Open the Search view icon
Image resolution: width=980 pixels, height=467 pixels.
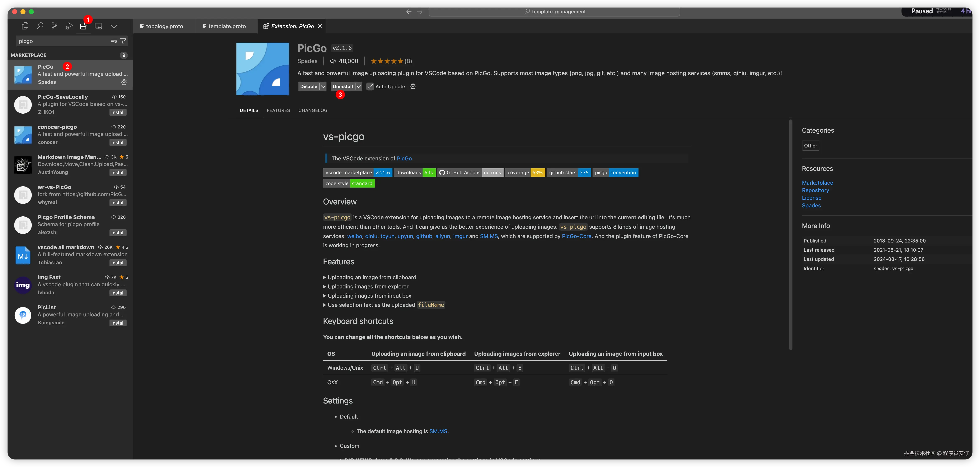click(x=39, y=26)
